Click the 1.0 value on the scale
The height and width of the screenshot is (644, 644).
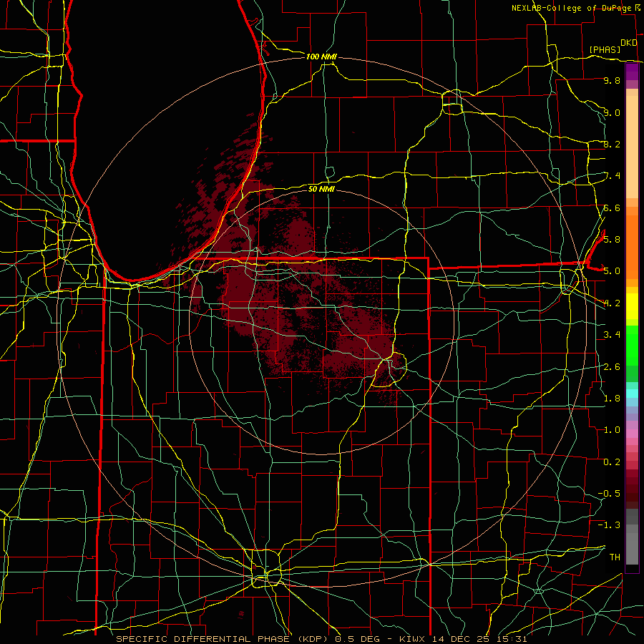tap(612, 429)
